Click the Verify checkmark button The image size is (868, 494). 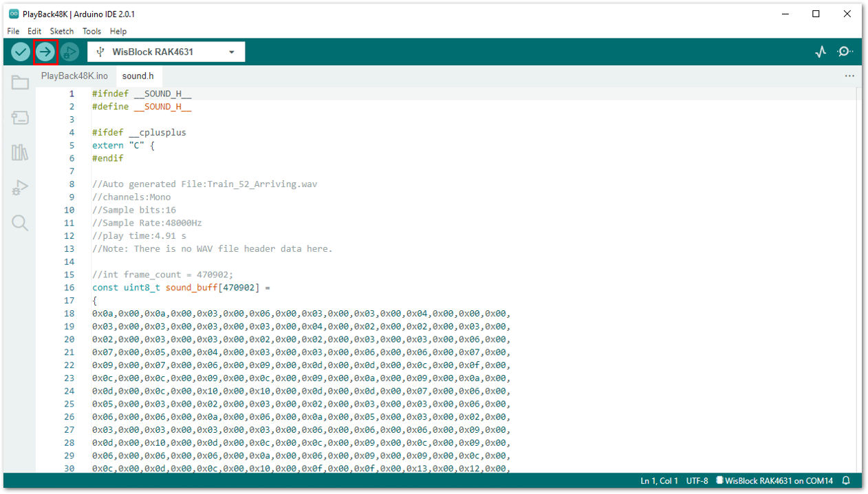[x=21, y=52]
